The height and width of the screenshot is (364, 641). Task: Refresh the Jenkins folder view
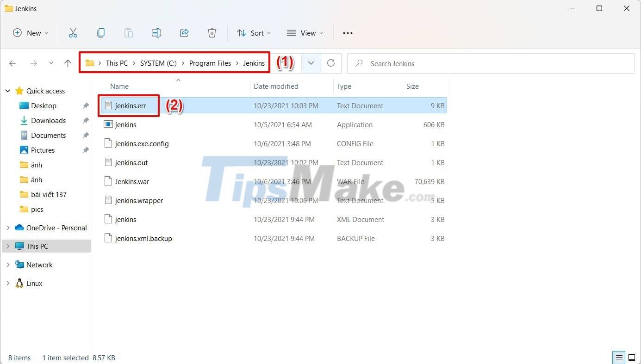pyautogui.click(x=330, y=63)
